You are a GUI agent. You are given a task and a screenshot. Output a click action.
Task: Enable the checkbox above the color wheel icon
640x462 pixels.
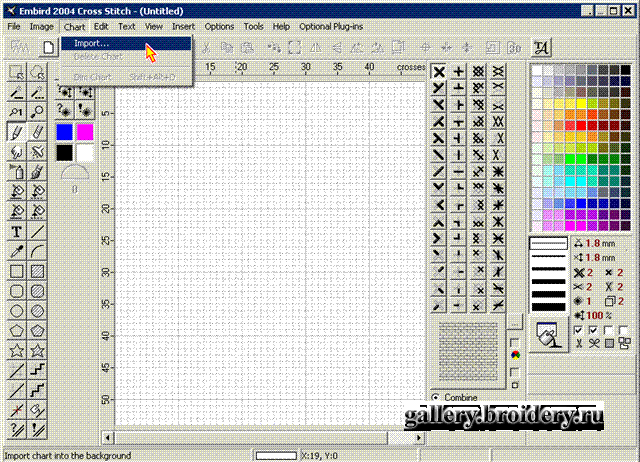point(515,342)
